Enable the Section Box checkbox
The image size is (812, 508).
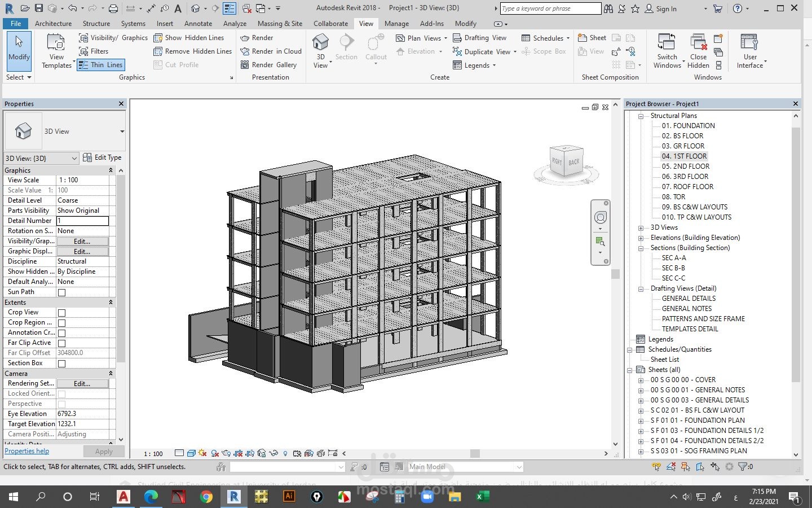[x=61, y=364]
